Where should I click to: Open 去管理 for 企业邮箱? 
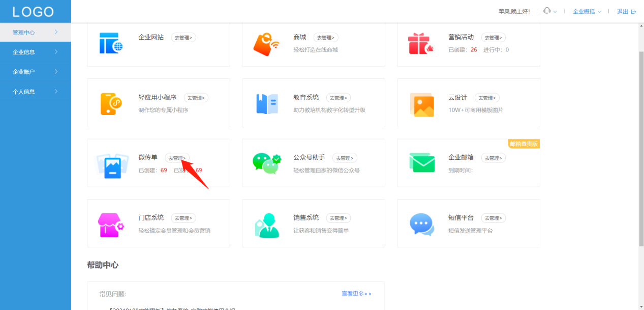494,158
